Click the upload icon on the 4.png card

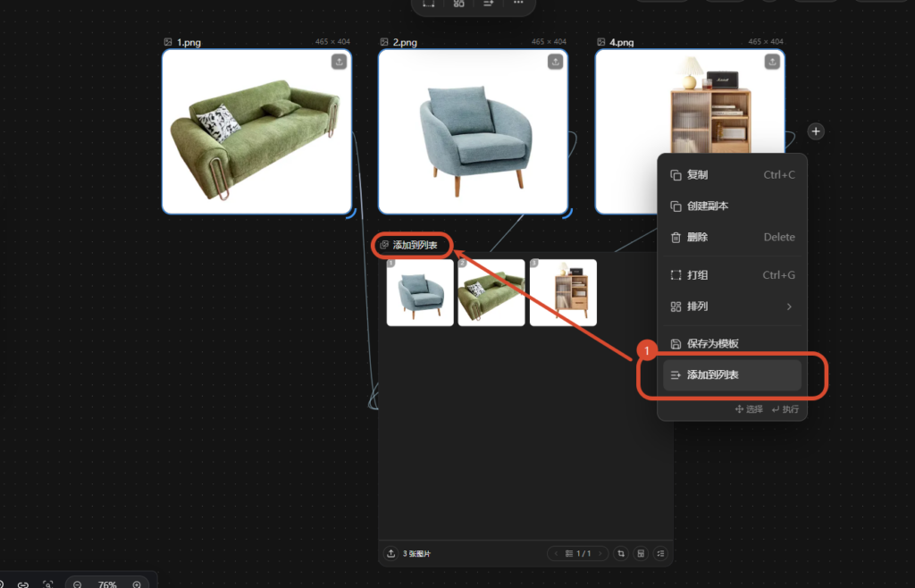point(772,62)
